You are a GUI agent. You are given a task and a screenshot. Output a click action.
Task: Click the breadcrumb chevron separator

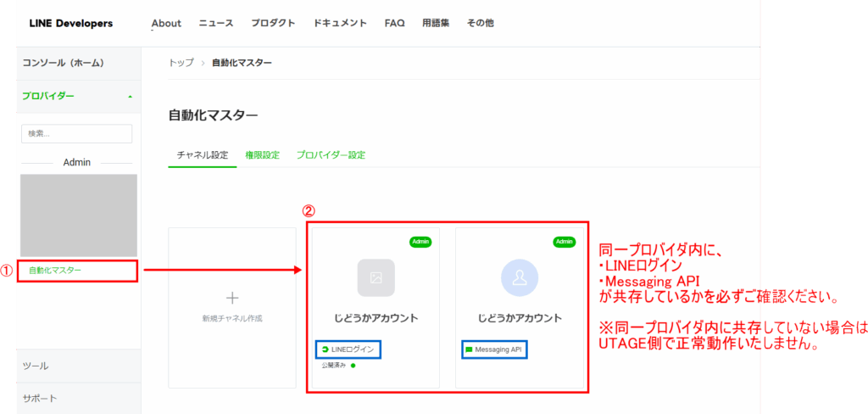(x=203, y=63)
